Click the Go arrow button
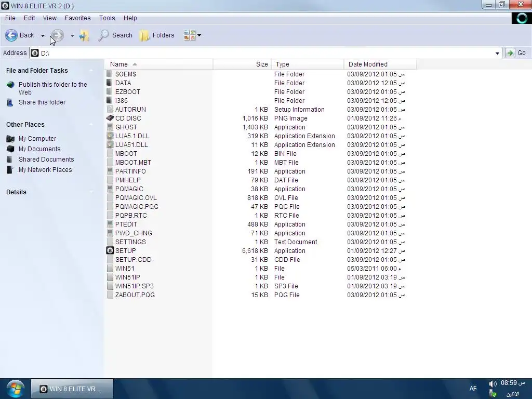 tap(510, 53)
